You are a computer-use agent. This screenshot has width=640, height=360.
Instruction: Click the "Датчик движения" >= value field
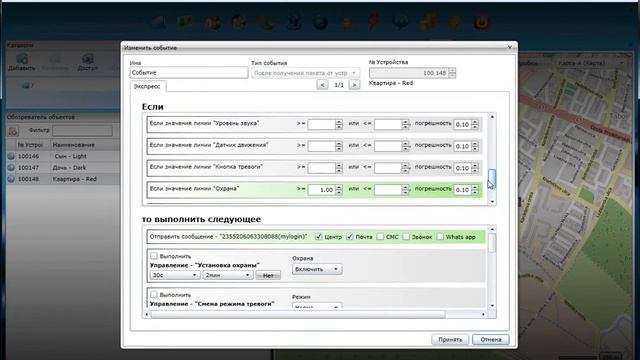(x=322, y=146)
